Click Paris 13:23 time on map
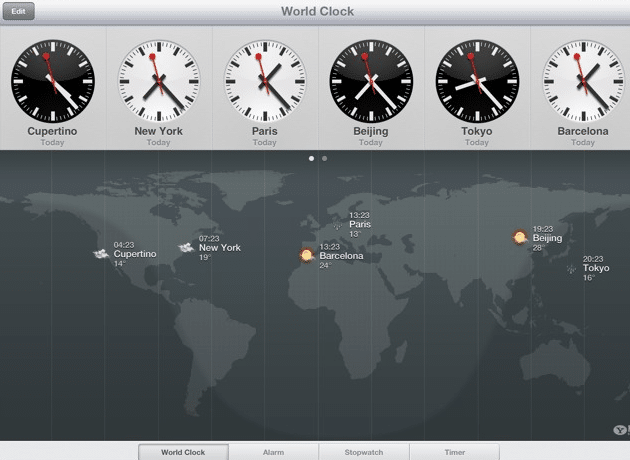Viewport: 630px width, 460px height. [359, 215]
